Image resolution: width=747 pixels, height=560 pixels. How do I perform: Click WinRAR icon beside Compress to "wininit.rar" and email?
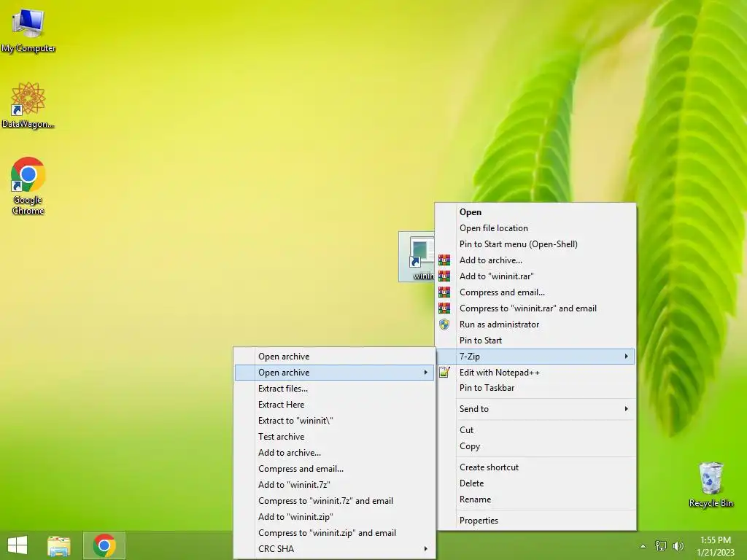(x=444, y=308)
